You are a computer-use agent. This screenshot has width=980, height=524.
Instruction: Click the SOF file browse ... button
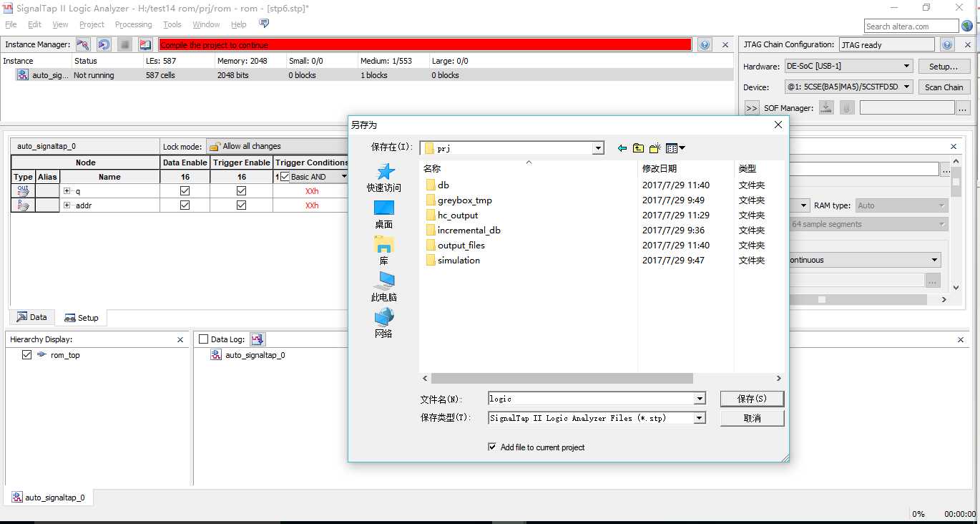963,108
